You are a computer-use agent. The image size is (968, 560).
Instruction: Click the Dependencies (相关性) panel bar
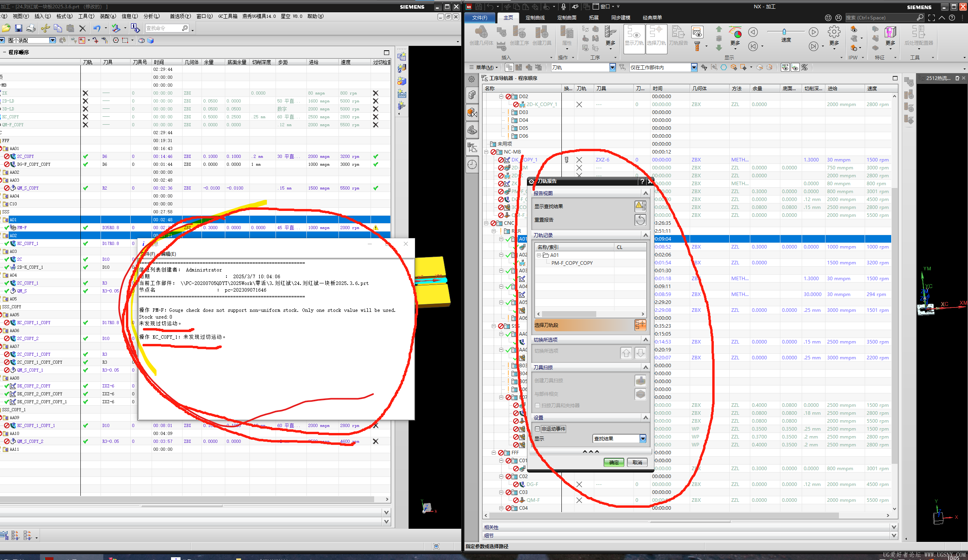690,527
